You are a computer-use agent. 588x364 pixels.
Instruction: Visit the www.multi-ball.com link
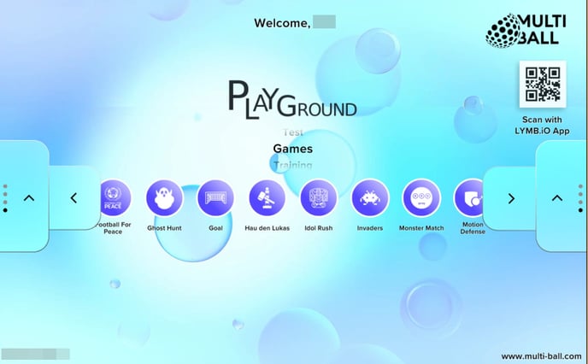[541, 356]
